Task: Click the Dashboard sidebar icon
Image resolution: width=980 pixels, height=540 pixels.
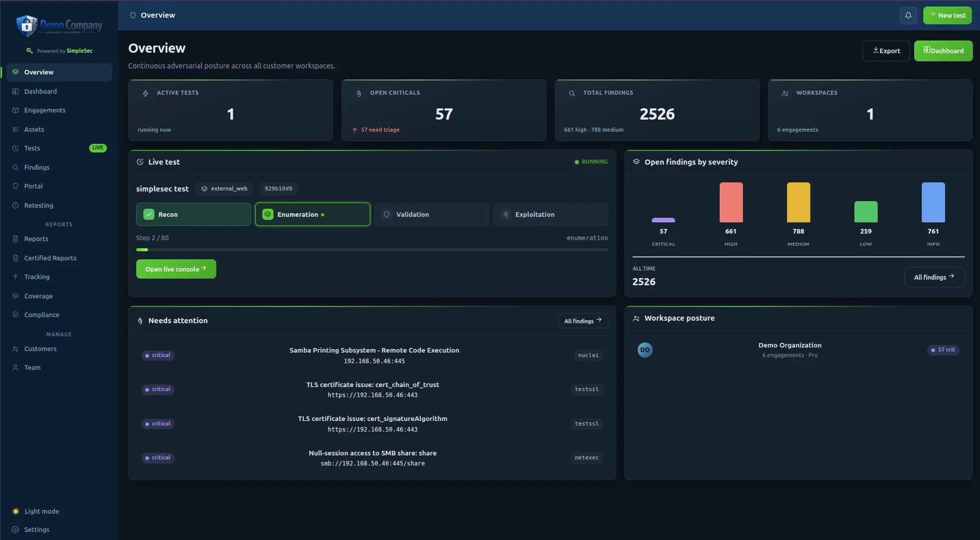Action: [15, 91]
